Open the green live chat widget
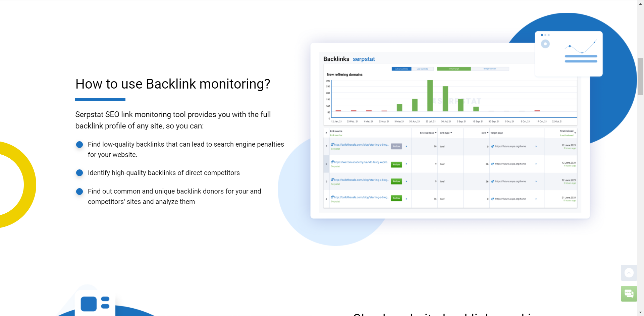The image size is (644, 316). [x=629, y=294]
